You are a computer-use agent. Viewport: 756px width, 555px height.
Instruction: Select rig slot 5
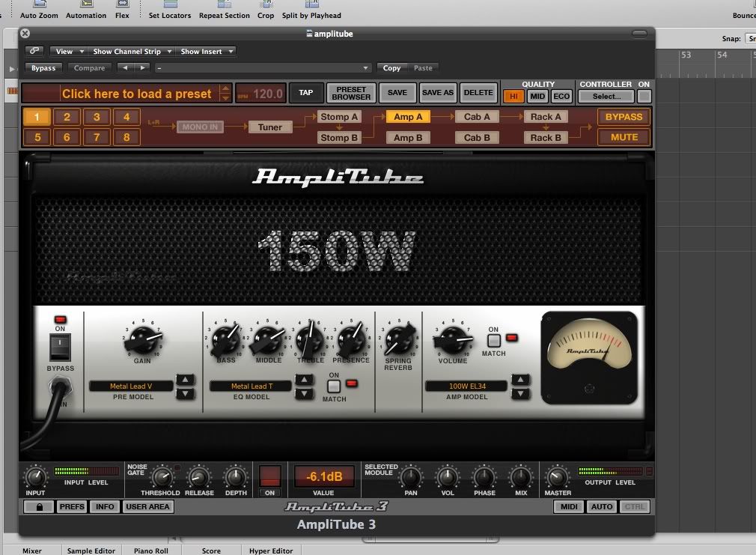(37, 137)
